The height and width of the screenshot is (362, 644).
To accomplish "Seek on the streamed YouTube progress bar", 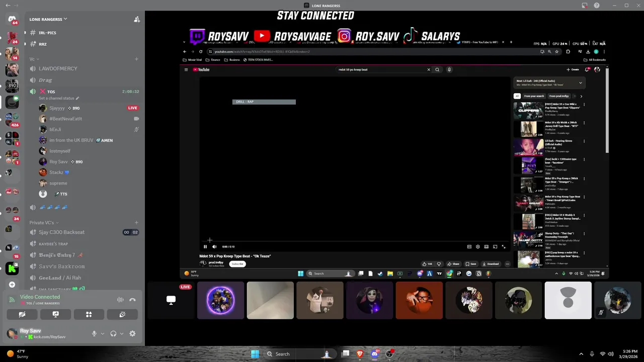I will [355, 242].
